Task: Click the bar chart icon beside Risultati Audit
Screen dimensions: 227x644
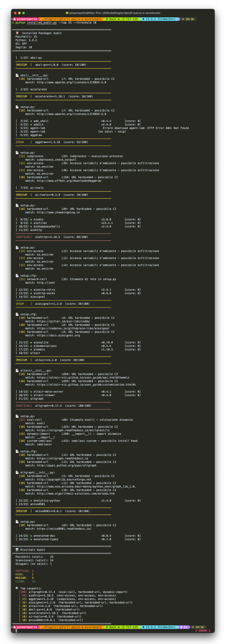Action: pyautogui.click(x=17, y=550)
